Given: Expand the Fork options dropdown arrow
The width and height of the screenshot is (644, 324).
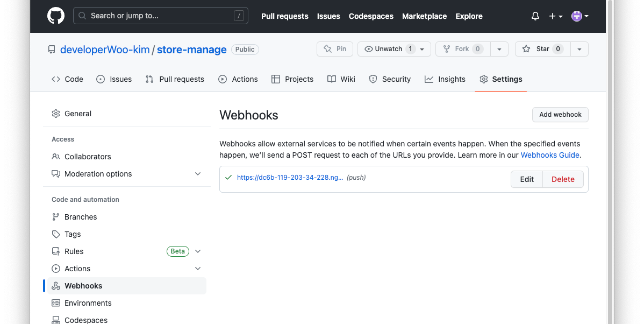Looking at the screenshot, I should click(x=499, y=49).
